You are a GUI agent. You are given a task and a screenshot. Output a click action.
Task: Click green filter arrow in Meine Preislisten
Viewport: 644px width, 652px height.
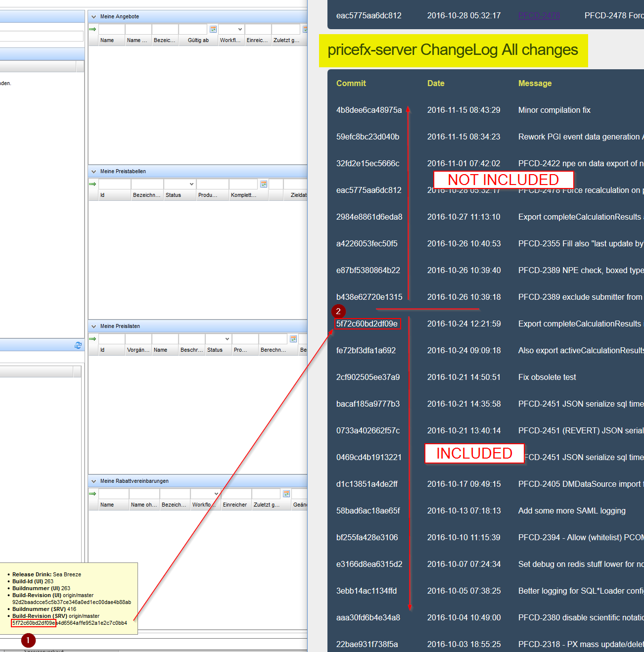tap(92, 339)
